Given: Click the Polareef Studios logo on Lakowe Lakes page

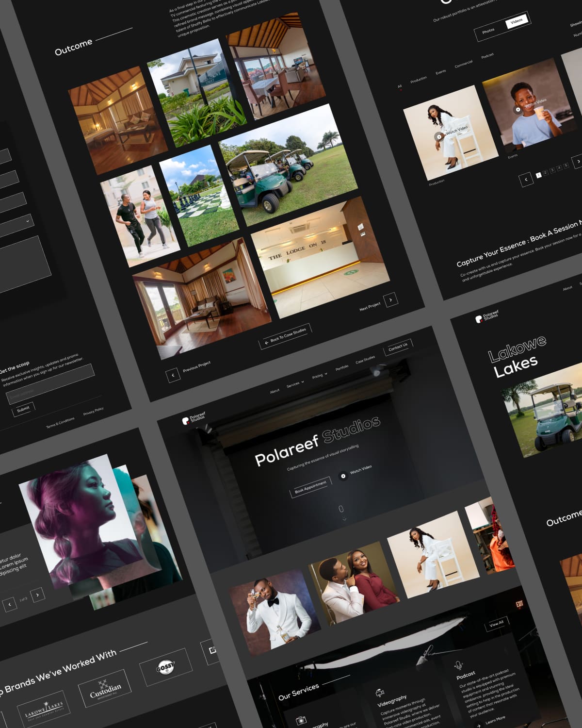Looking at the screenshot, I should (x=487, y=316).
